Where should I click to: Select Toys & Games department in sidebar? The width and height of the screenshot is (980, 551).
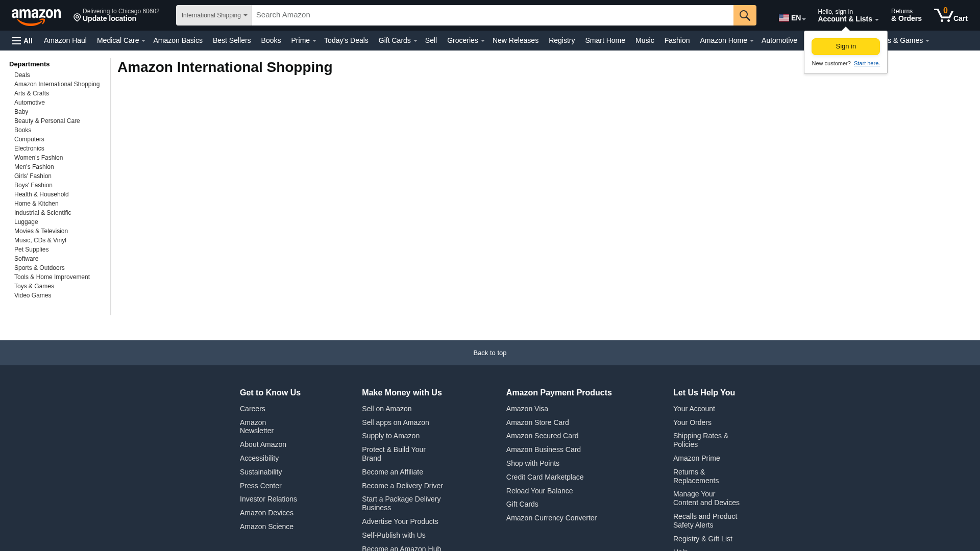click(34, 286)
